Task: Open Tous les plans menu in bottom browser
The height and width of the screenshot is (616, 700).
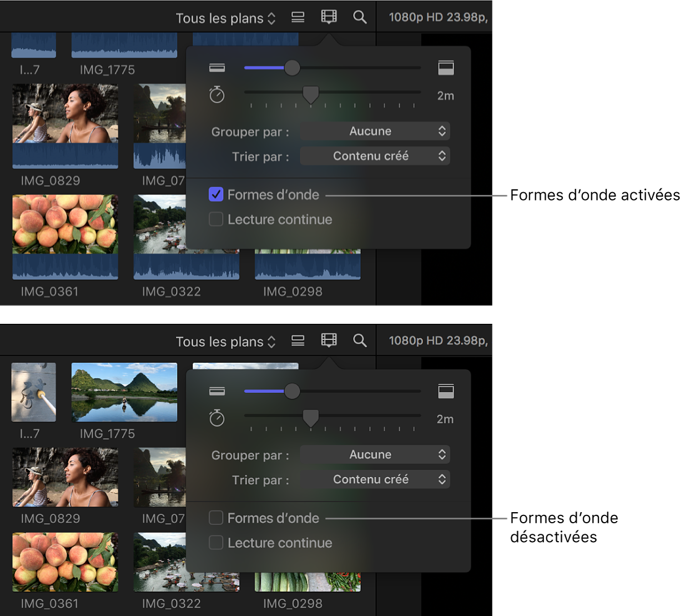Action: click(x=225, y=342)
